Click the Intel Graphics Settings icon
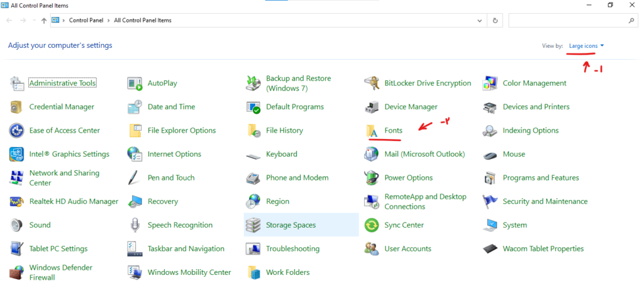 pos(17,154)
